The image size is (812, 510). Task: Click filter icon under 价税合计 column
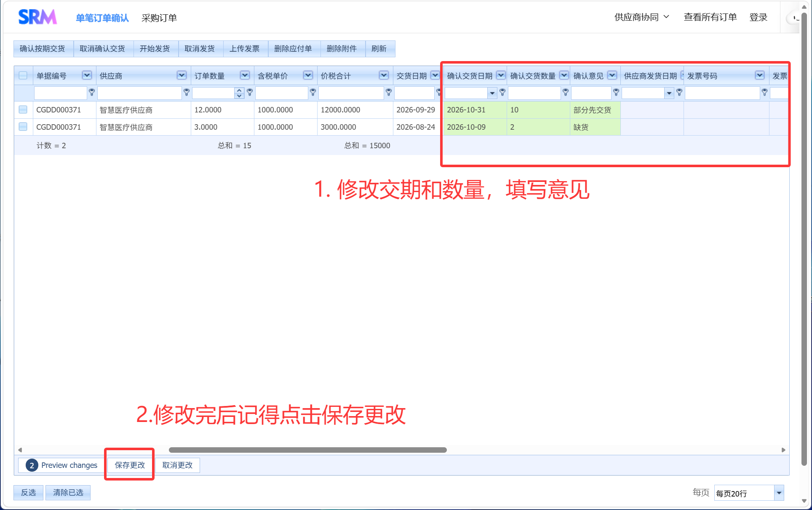389,92
